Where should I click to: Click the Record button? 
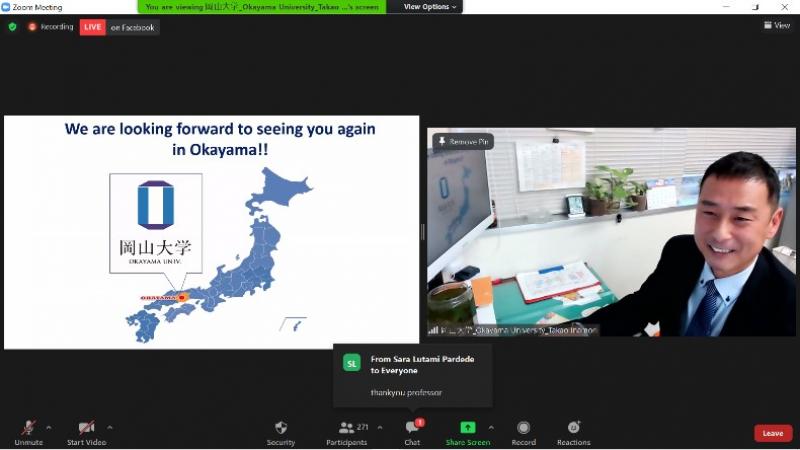point(523,433)
